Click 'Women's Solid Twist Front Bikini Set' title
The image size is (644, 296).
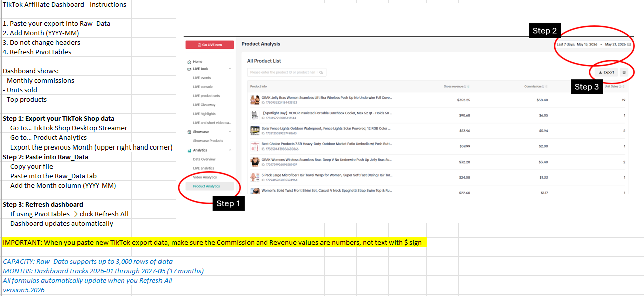tap(327, 191)
